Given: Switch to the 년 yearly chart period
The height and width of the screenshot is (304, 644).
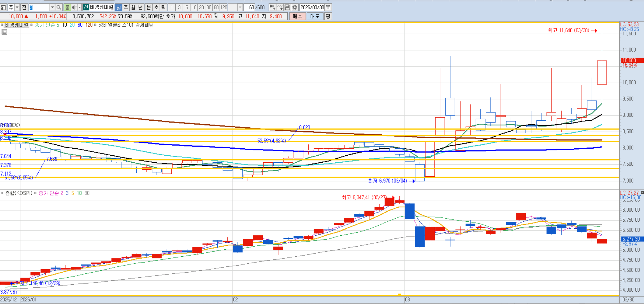Looking at the screenshot, I should [140, 8].
